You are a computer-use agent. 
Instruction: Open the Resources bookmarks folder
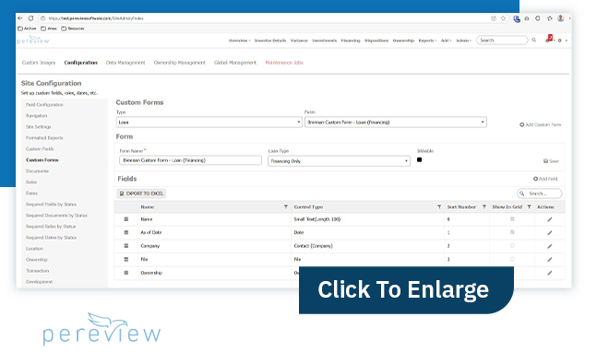point(73,29)
